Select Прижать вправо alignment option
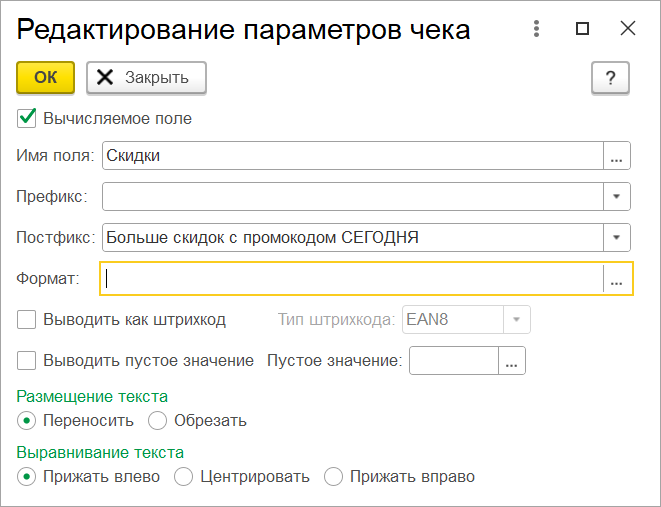The height and width of the screenshot is (507, 661). 333,477
